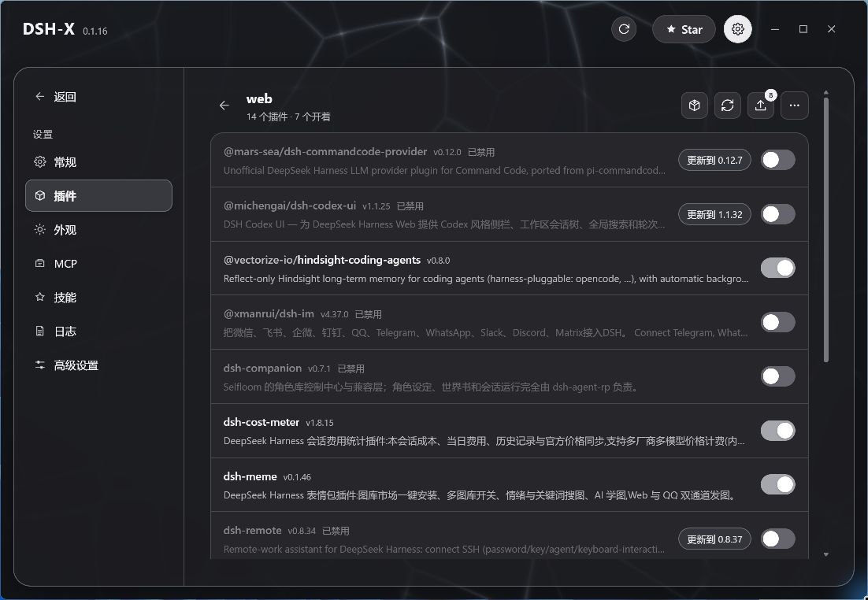Image resolution: width=868 pixels, height=600 pixels.
Task: Click the 0.1.16 version number
Action: [x=95, y=31]
